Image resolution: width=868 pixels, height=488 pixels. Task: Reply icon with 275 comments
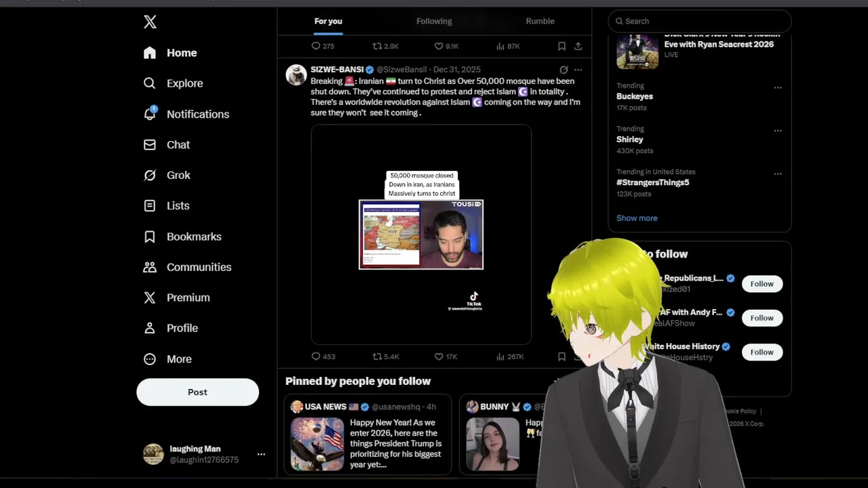[x=323, y=46]
